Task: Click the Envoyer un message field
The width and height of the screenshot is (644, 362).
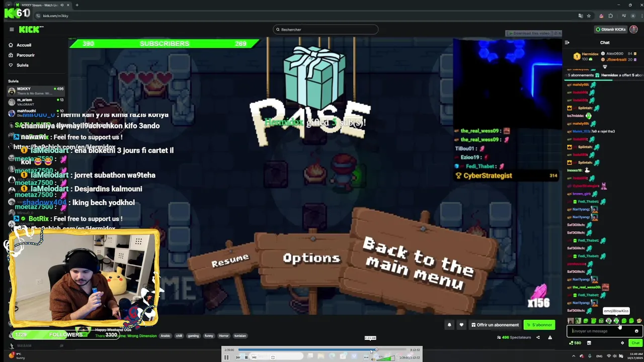Action: click(604, 331)
